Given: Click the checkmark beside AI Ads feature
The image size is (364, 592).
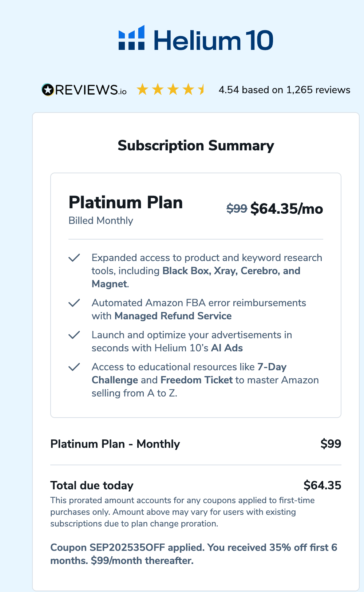Looking at the screenshot, I should pyautogui.click(x=74, y=335).
